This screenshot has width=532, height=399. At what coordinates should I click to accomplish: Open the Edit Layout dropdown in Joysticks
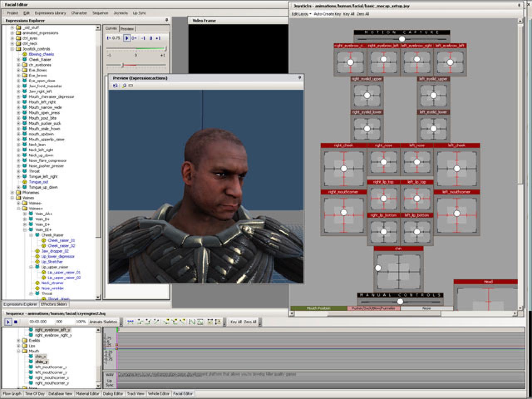tap(301, 14)
